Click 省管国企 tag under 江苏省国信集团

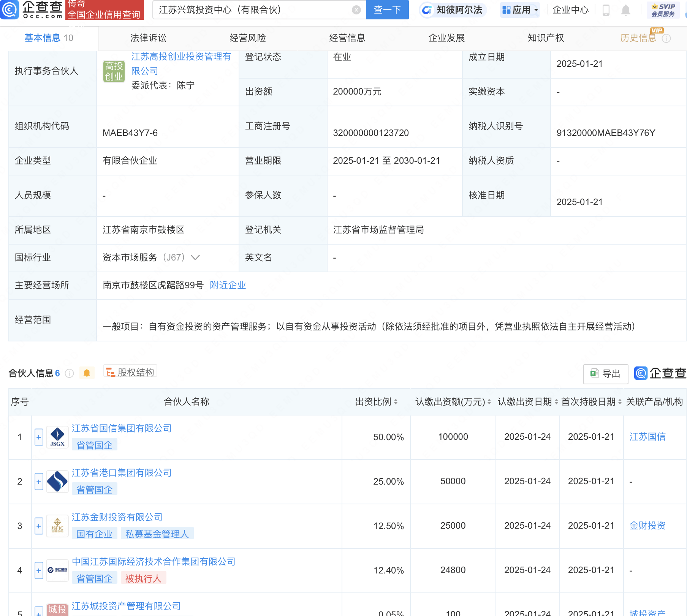(x=95, y=445)
